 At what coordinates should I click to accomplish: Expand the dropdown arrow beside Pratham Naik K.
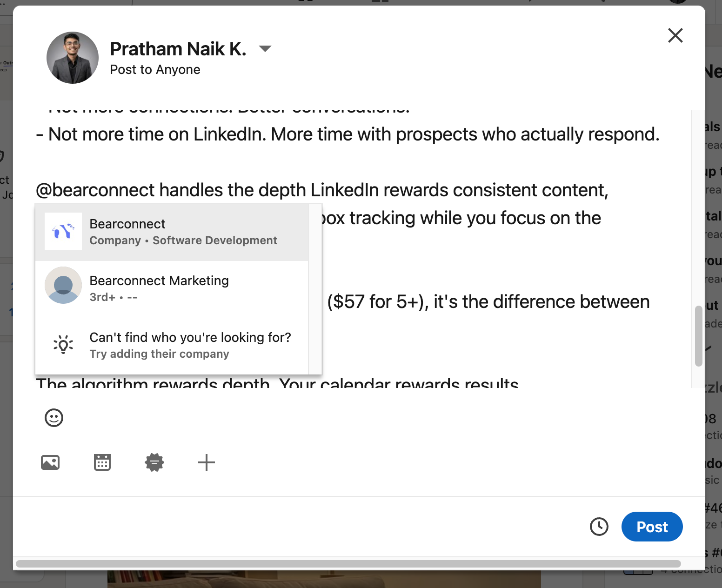tap(265, 49)
